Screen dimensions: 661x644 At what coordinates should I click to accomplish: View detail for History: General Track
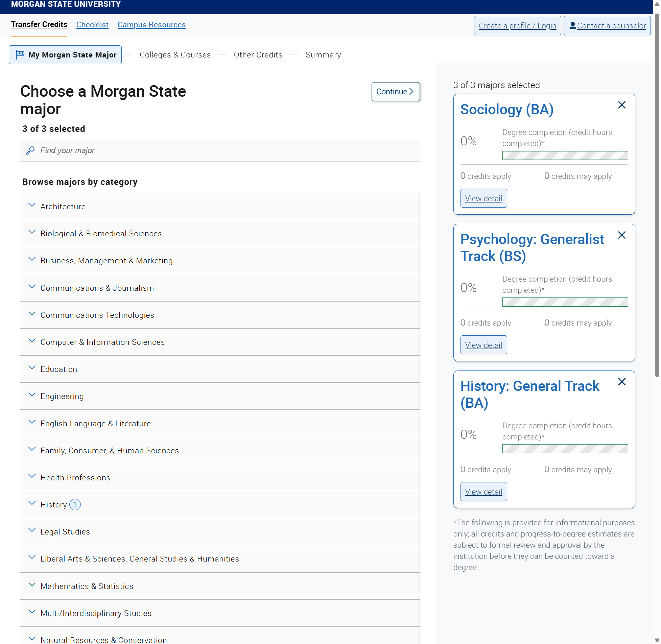pyautogui.click(x=483, y=492)
